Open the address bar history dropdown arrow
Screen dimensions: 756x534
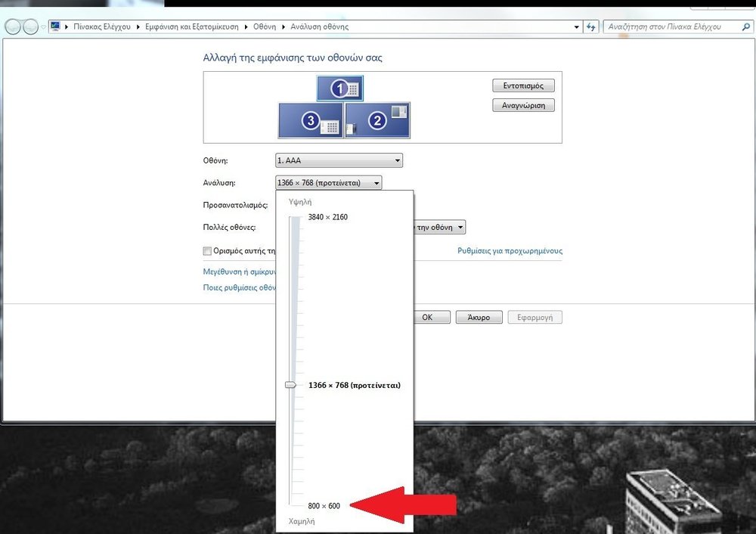pos(577,26)
